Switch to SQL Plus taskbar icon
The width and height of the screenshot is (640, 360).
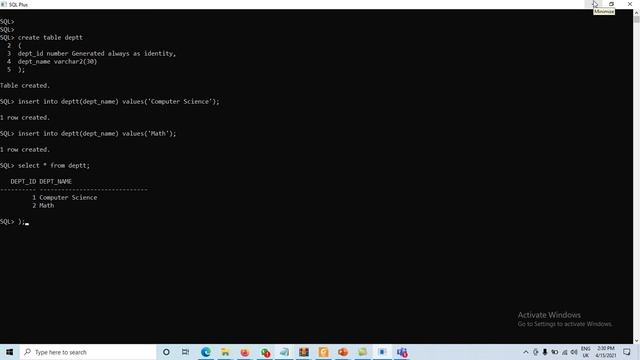point(382,352)
